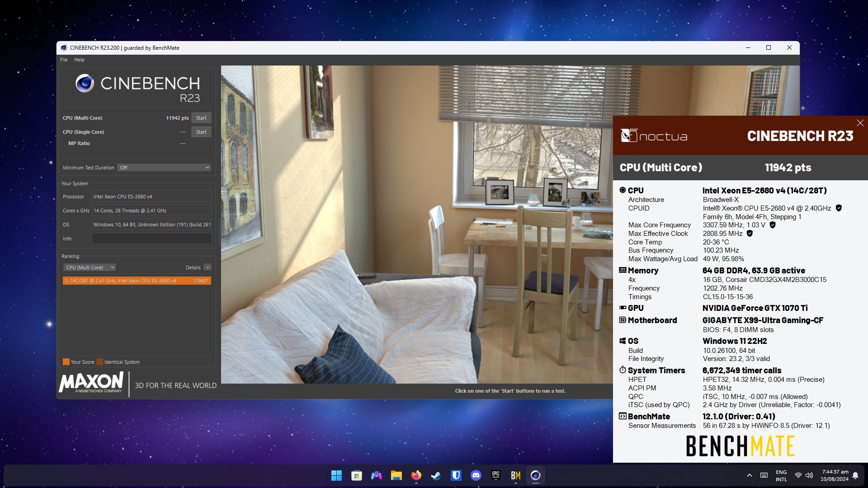Select ranking row 14C/28T Xeon E5-2680 v4
This screenshot has height=488, width=868.
137,281
